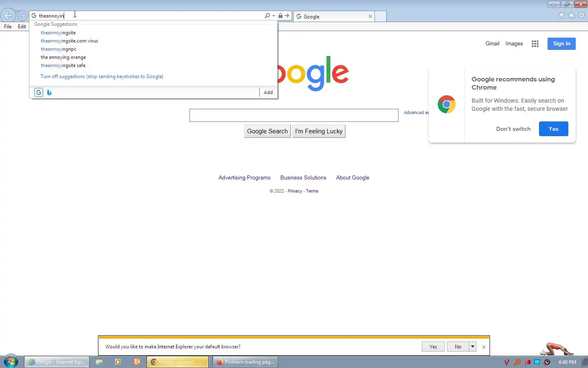Screen dimensions: 588x368
Task: Open the File menu
Action: pyautogui.click(x=8, y=27)
